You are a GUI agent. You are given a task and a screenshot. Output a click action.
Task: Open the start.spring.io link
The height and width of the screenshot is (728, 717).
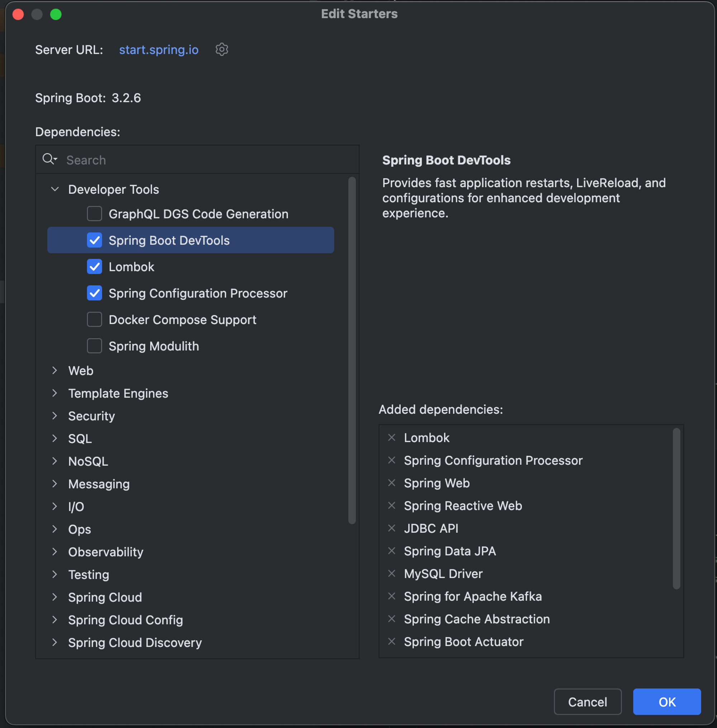pos(158,50)
